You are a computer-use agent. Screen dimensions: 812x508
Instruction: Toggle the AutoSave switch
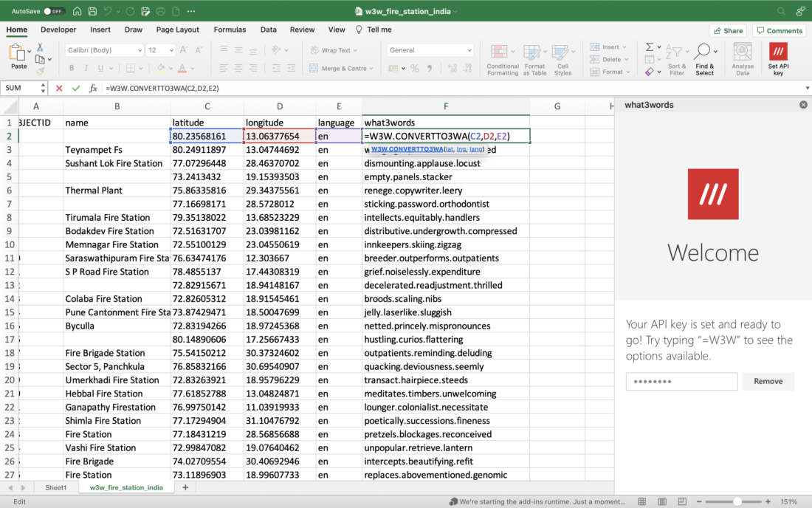tap(53, 11)
